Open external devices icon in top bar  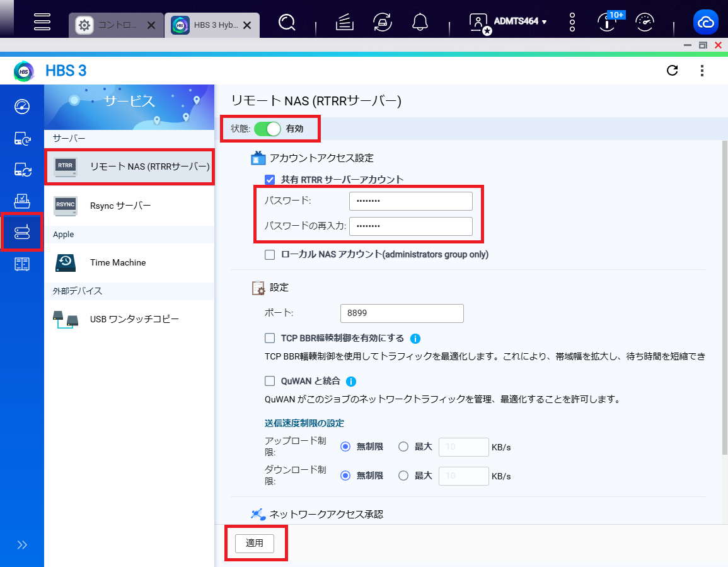coord(383,22)
